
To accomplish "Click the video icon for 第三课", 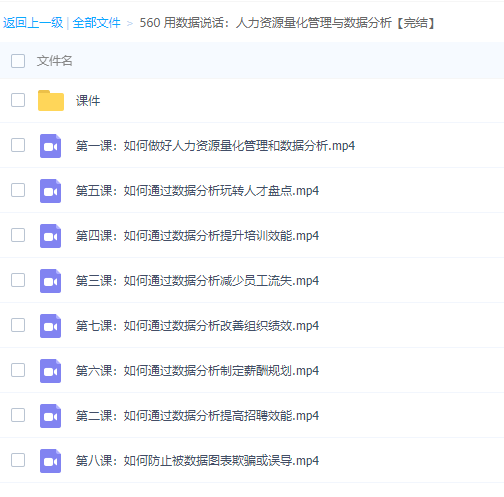I will (51, 281).
